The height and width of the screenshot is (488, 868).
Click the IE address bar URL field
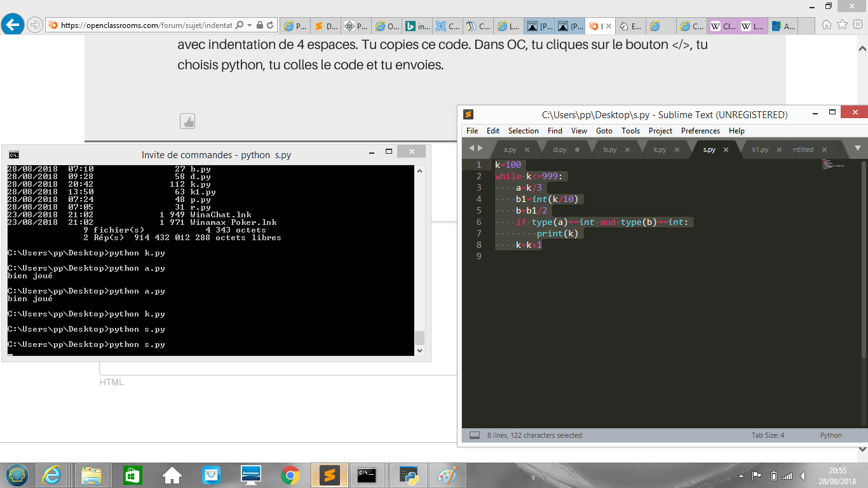pyautogui.click(x=146, y=25)
